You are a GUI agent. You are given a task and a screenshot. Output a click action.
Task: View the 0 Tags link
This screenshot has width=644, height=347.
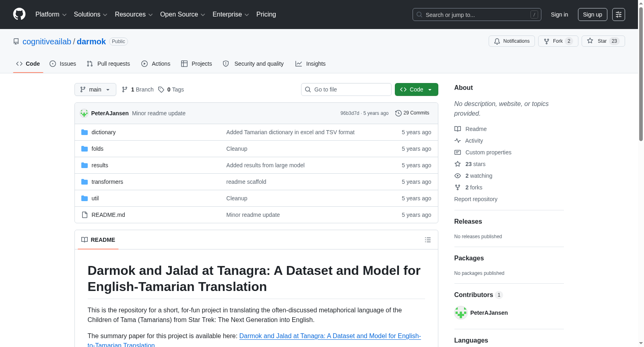pyautogui.click(x=171, y=89)
